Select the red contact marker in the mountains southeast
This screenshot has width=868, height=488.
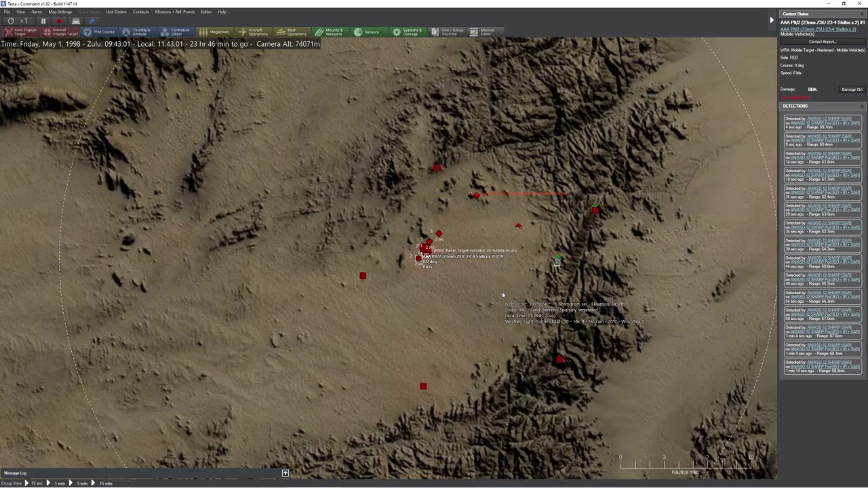(559, 360)
